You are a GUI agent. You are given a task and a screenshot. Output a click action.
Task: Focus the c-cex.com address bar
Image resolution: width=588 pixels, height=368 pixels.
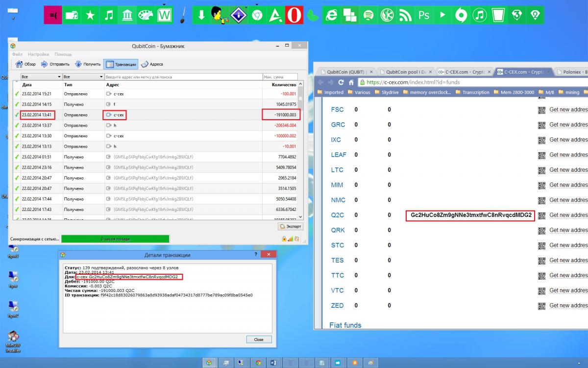point(473,82)
